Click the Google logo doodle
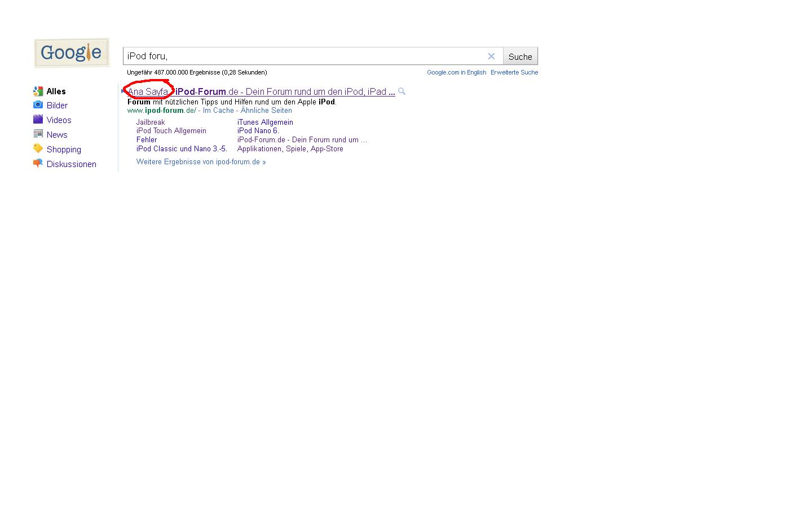 (x=72, y=53)
